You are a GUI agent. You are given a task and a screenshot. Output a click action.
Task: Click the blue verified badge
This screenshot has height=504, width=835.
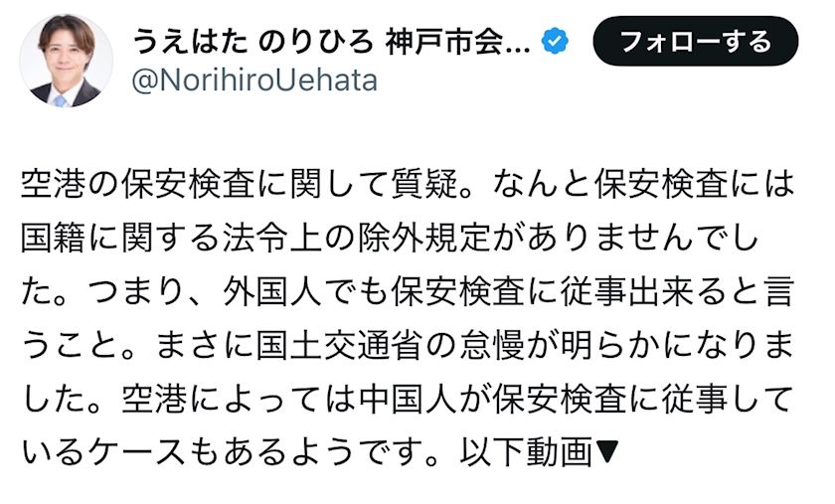click(555, 41)
